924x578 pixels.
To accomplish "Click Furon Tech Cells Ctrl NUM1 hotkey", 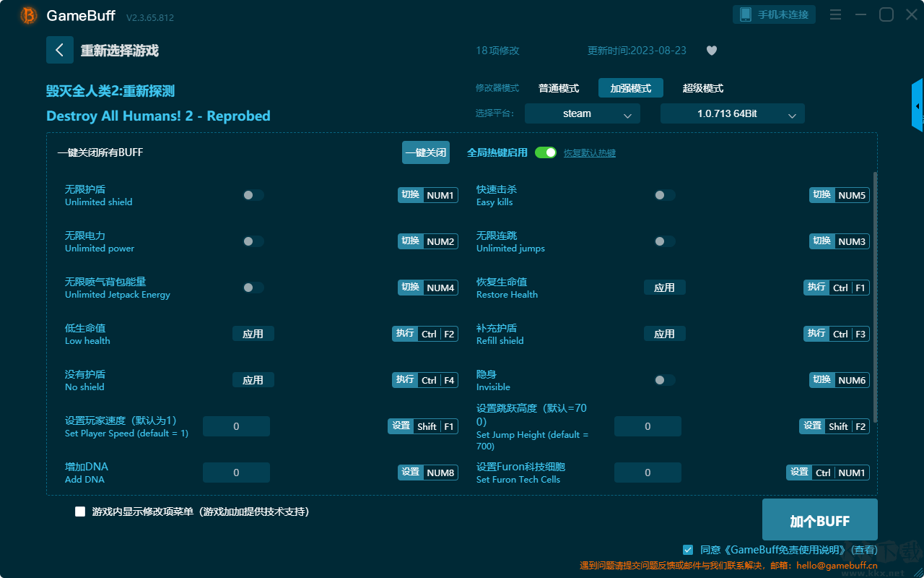I will tap(828, 473).
